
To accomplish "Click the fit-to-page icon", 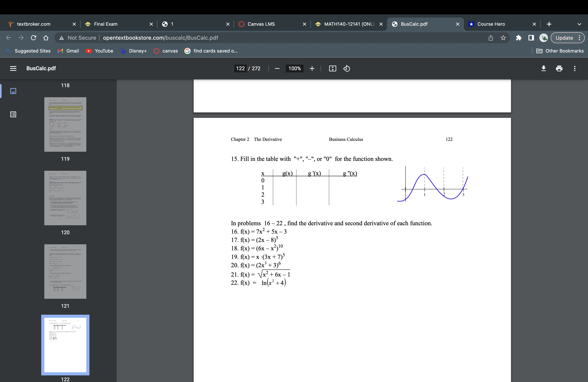I will pos(332,68).
